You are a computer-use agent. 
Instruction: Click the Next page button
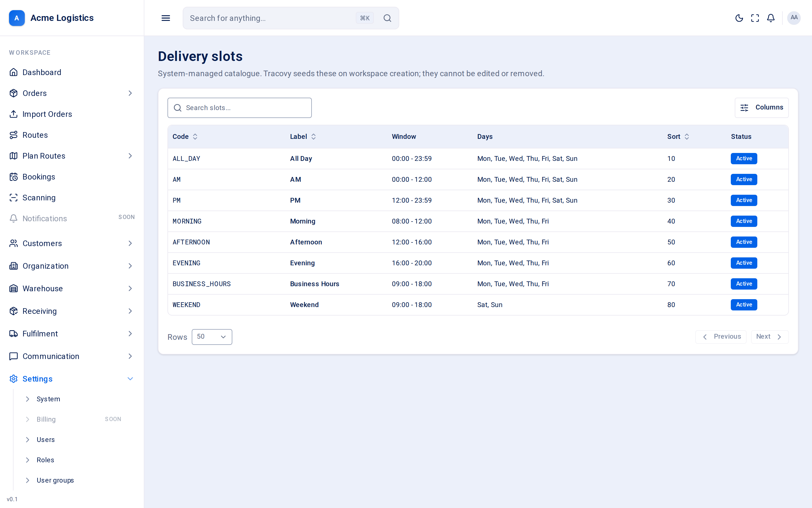(x=770, y=337)
